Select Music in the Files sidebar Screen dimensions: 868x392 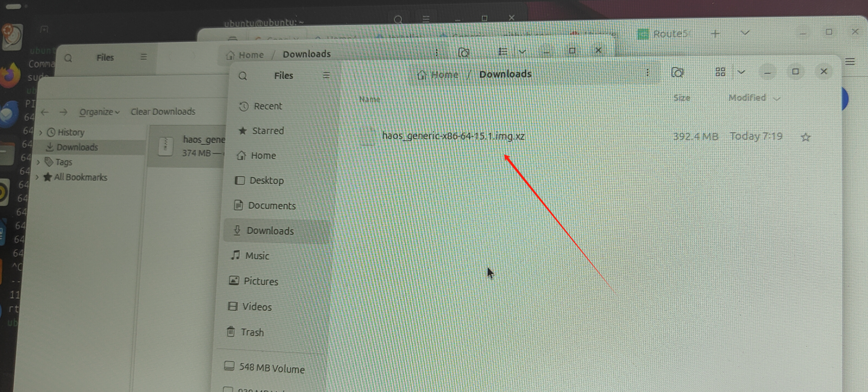tap(257, 256)
